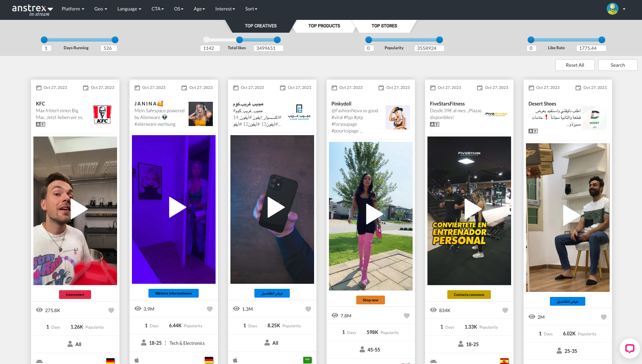Click the Contacta connosco button
The image size is (642, 364).
point(469,295)
